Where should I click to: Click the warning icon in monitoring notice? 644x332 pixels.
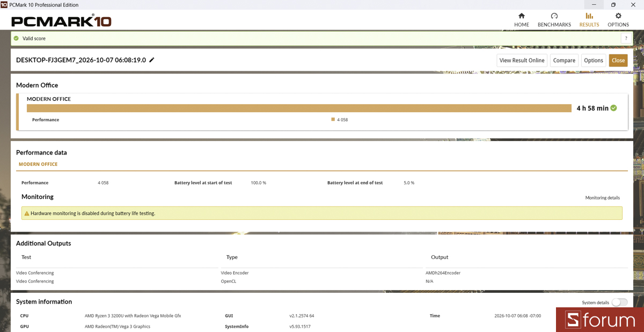pyautogui.click(x=27, y=213)
